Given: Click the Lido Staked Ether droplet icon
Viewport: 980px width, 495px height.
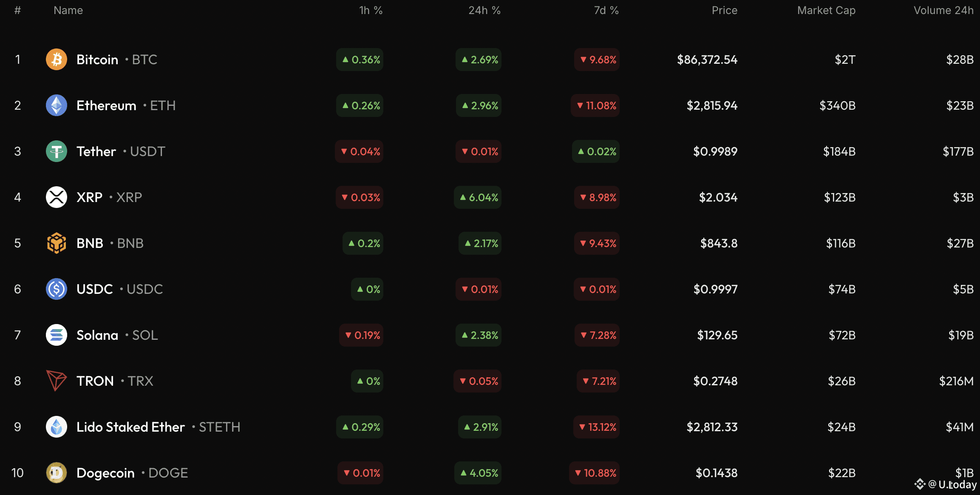Looking at the screenshot, I should (56, 427).
